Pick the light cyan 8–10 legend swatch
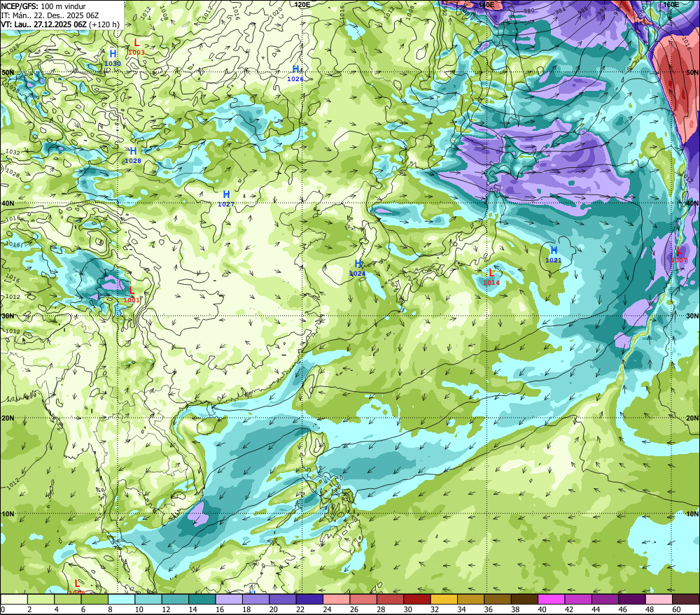Image resolution: width=700 pixels, height=615 pixels. coord(121,600)
